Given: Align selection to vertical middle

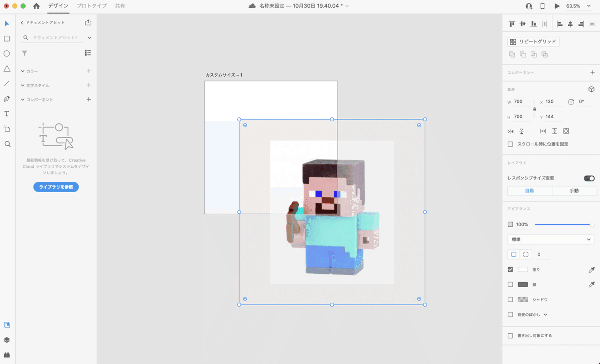Looking at the screenshot, I should click(523, 24).
